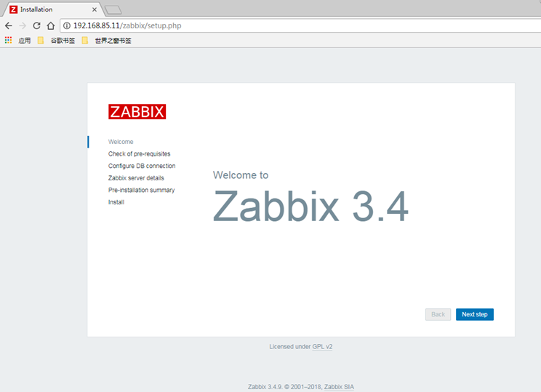Select Configure DB connection step
Image resolution: width=541 pixels, height=392 pixels.
click(142, 166)
